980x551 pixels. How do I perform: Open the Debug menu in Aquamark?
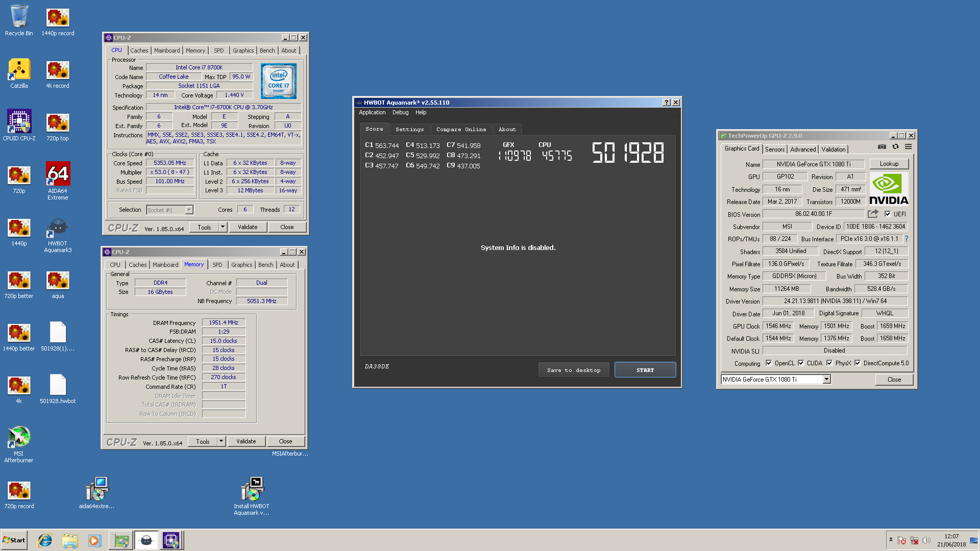coord(400,112)
